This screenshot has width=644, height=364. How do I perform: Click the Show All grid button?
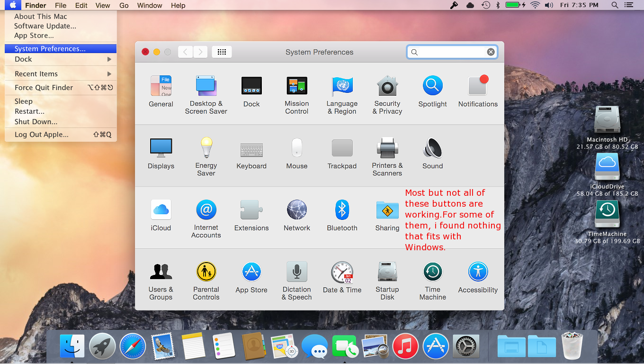tap(222, 52)
